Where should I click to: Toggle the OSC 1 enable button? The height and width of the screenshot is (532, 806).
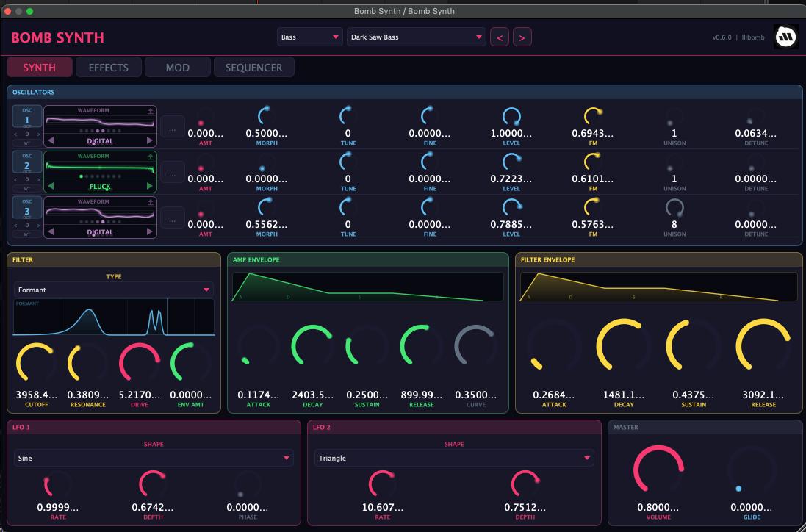coord(26,118)
